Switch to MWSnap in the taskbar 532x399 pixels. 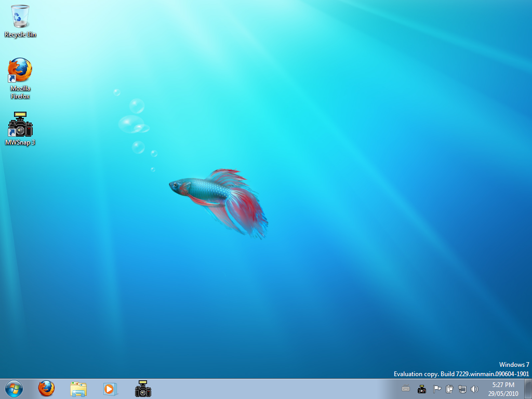click(143, 389)
